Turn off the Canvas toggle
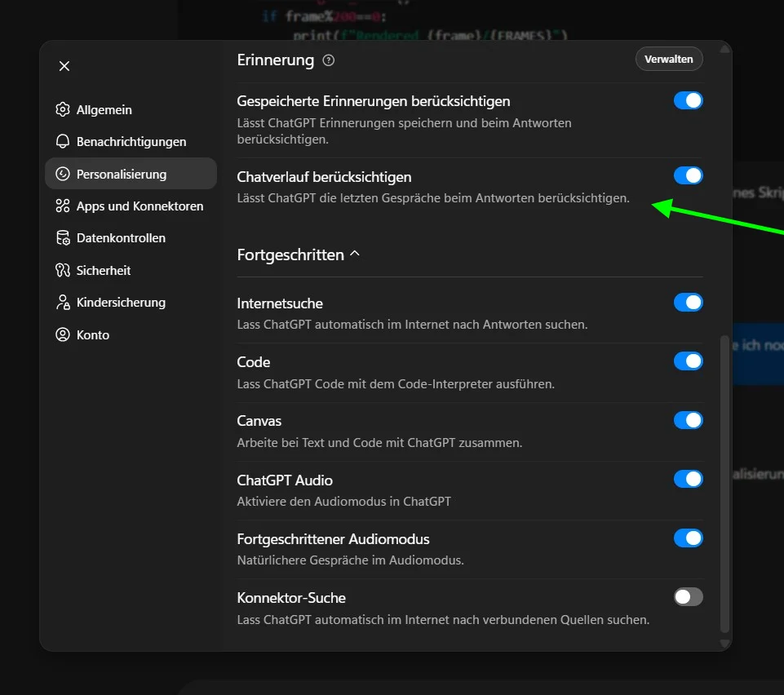784x695 pixels. pos(688,420)
